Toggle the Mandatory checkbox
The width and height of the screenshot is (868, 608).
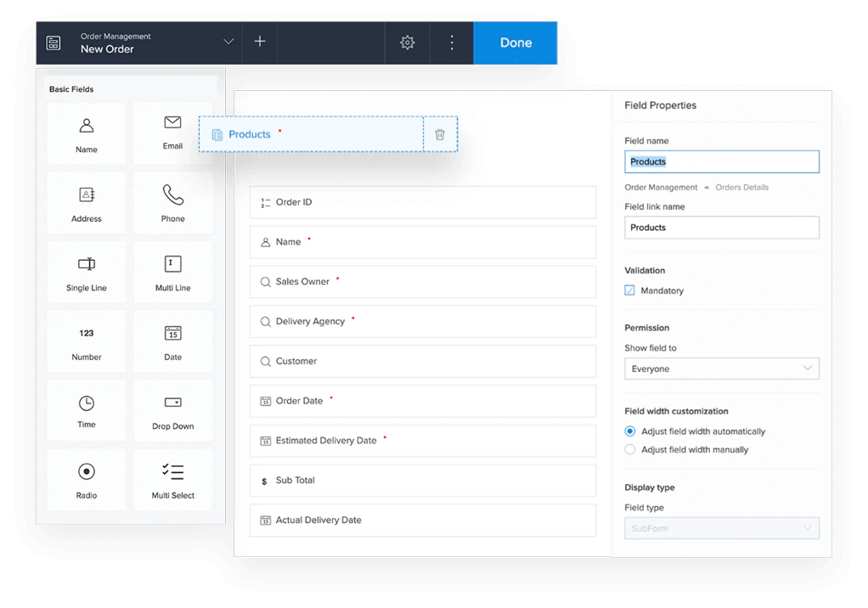(630, 290)
